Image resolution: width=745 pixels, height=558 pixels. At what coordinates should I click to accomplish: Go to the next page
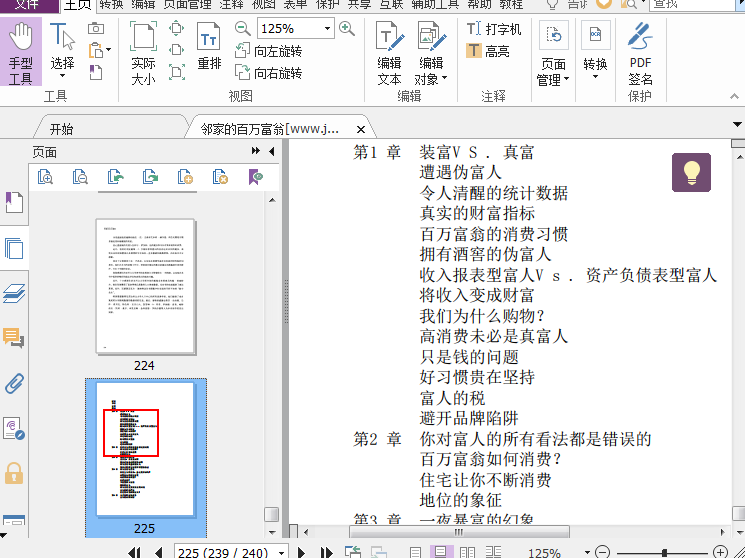pyautogui.click(x=301, y=552)
